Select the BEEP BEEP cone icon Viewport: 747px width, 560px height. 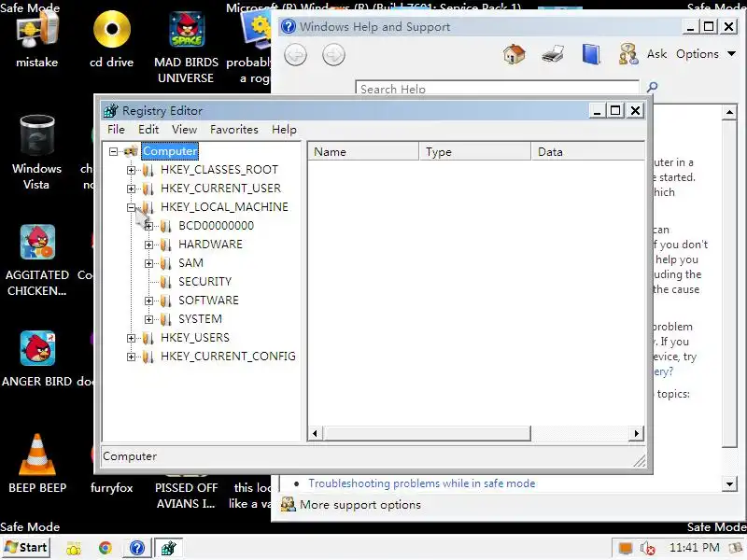pyautogui.click(x=37, y=455)
